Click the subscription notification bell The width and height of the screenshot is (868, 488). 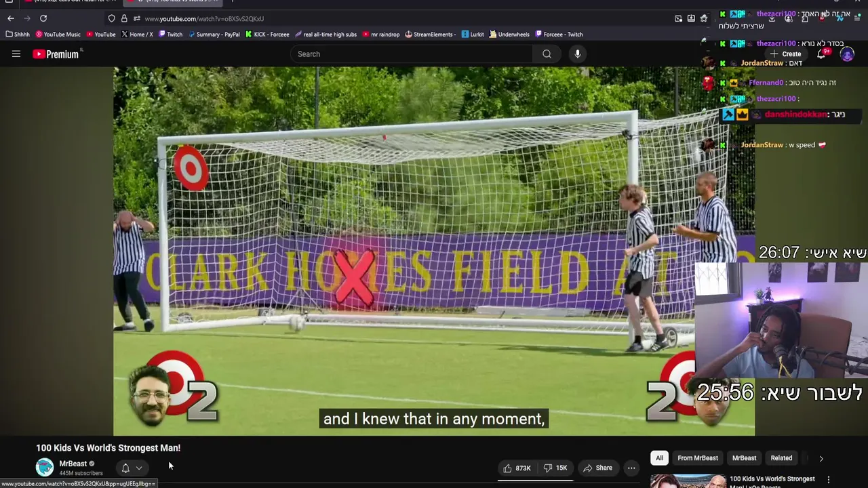pos(125,468)
